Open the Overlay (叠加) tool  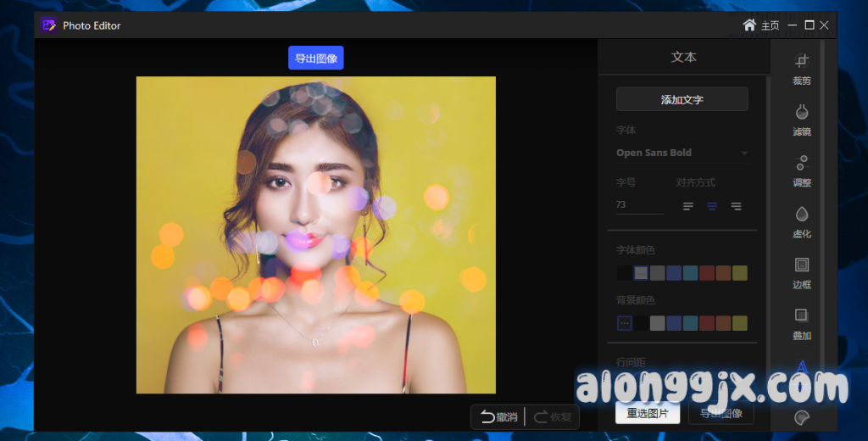[x=801, y=323]
